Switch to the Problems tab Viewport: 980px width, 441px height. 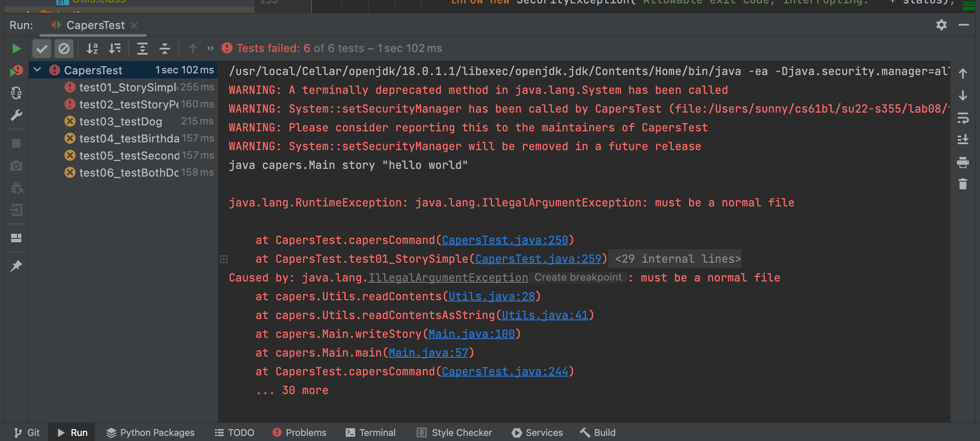300,432
